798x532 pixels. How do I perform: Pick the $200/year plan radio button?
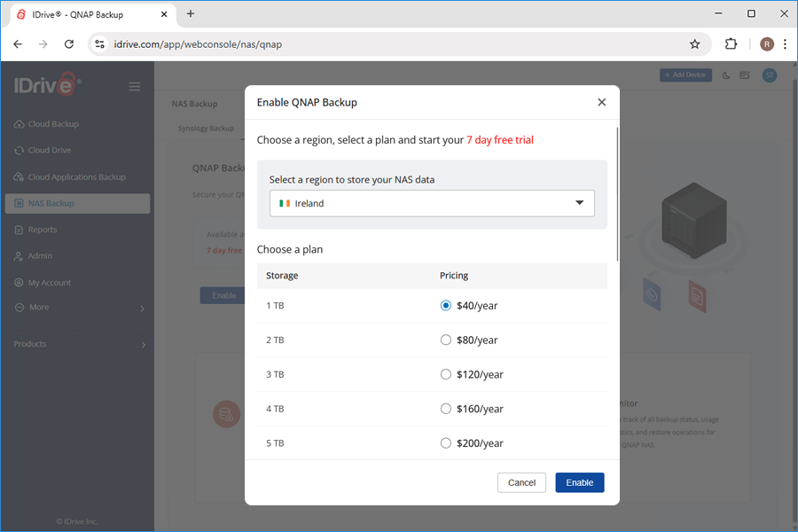[x=445, y=443]
